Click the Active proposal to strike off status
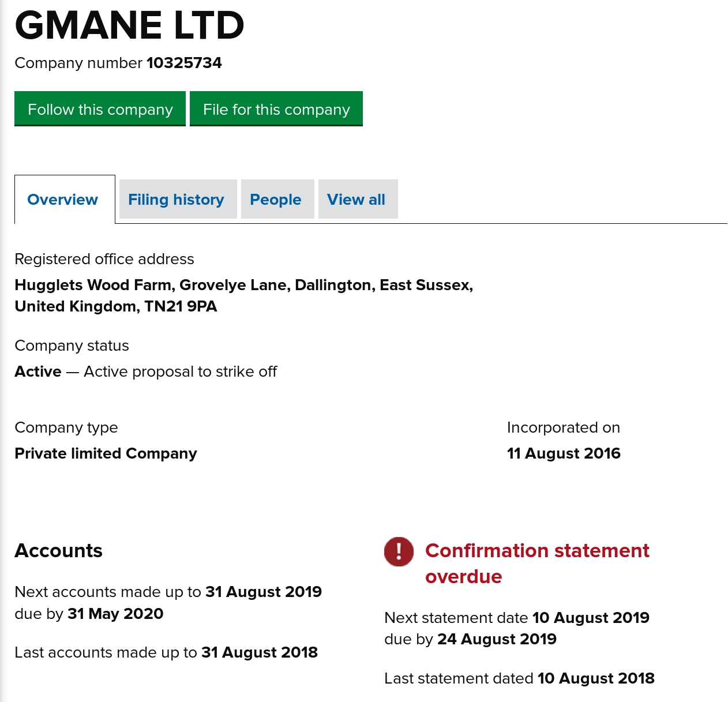 click(180, 371)
